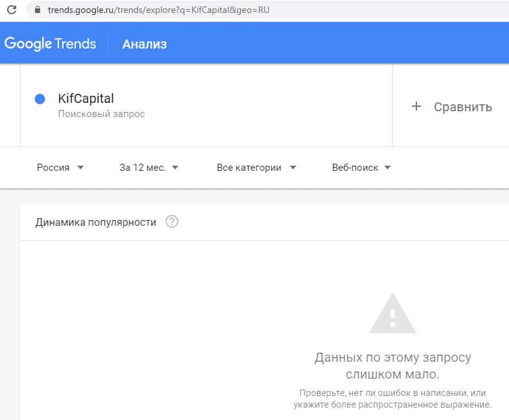Open the За 12 мес. time range dropdown
This screenshot has width=509, height=420.
pyautogui.click(x=149, y=168)
